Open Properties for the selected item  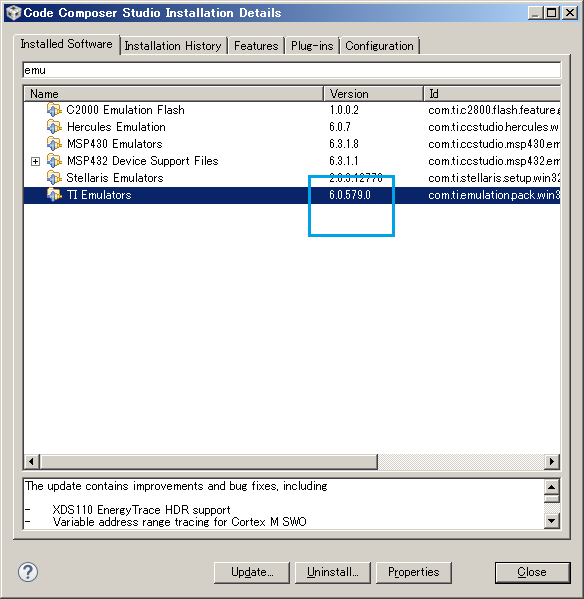click(x=414, y=572)
